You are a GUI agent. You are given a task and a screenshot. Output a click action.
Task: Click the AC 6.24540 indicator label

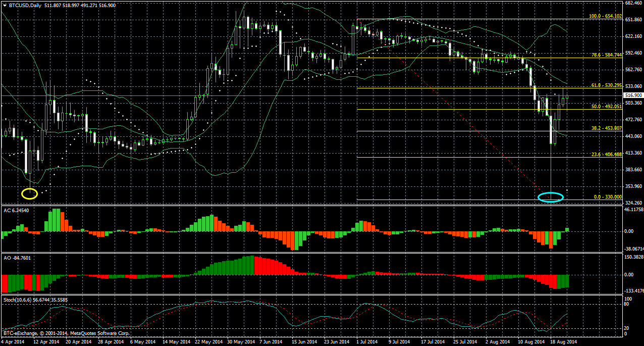point(16,210)
